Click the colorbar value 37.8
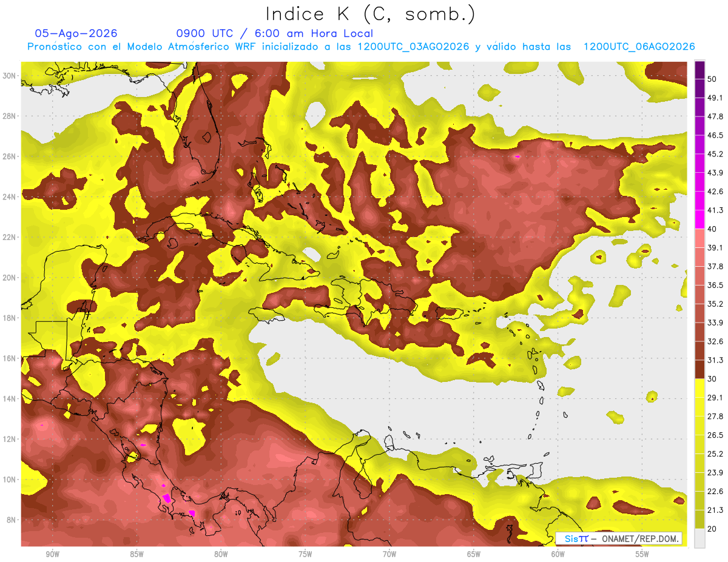The image size is (728, 562). (716, 266)
